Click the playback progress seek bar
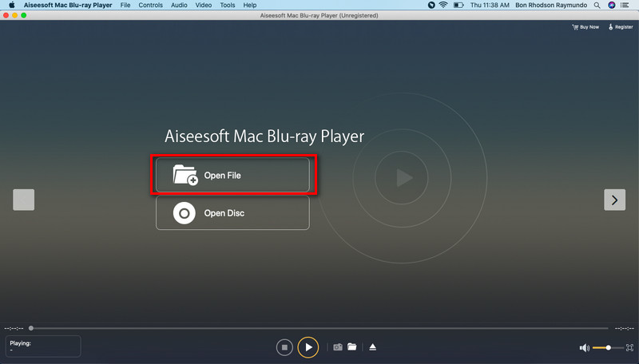The image size is (639, 364). point(319,328)
